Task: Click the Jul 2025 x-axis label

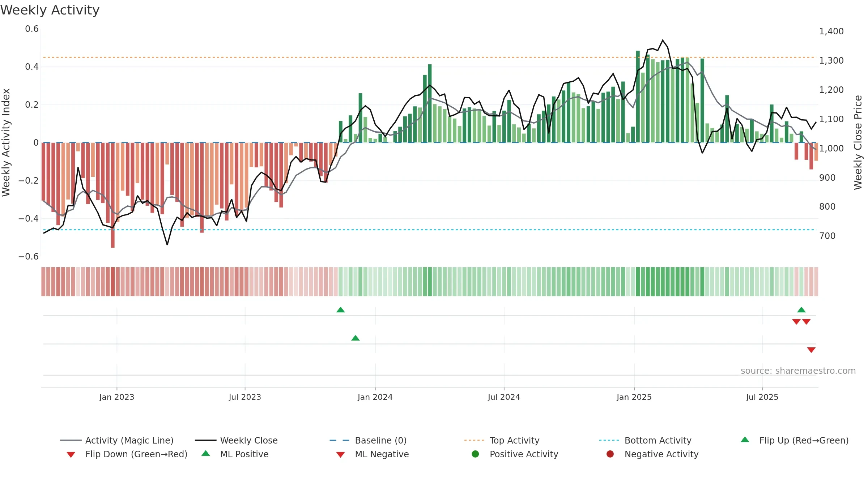Action: point(762,397)
